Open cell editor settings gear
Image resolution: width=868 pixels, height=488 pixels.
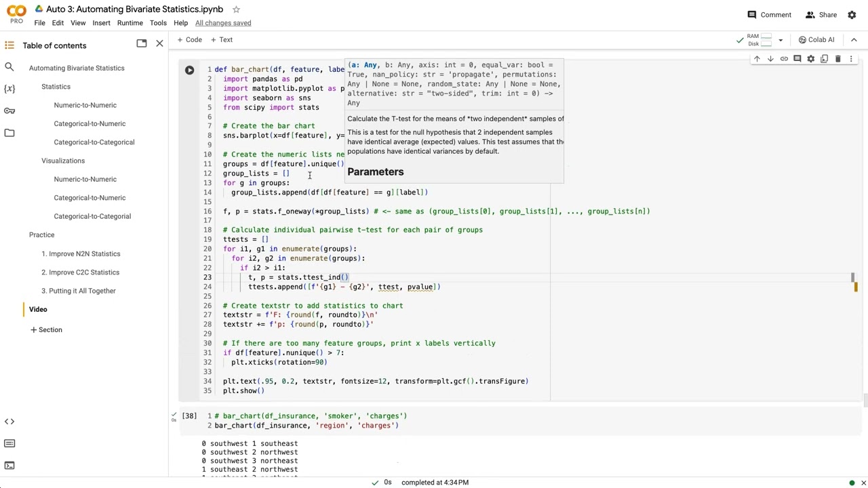tap(811, 59)
